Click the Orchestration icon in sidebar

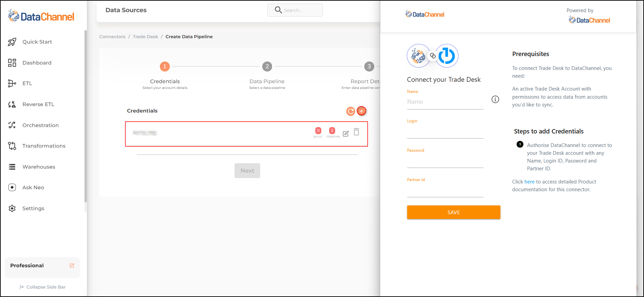[x=12, y=125]
